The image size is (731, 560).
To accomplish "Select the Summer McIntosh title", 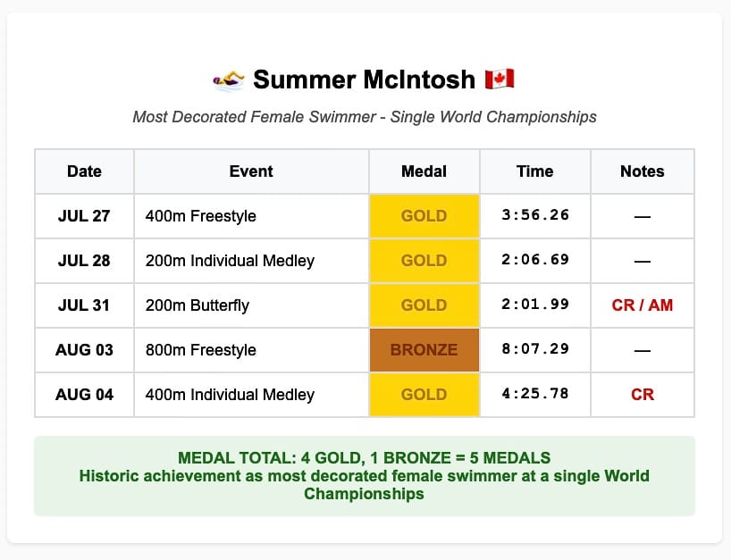I will pos(364,79).
